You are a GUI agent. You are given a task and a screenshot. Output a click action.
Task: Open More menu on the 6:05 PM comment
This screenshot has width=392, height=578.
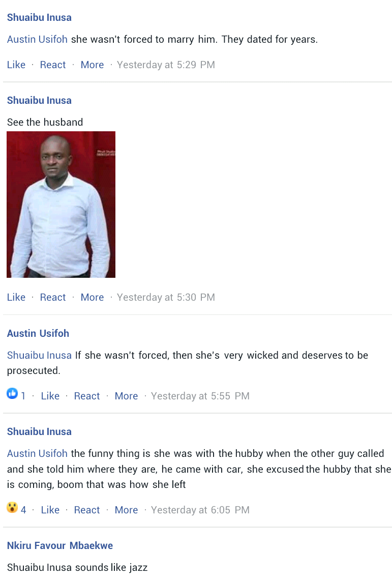(x=127, y=510)
